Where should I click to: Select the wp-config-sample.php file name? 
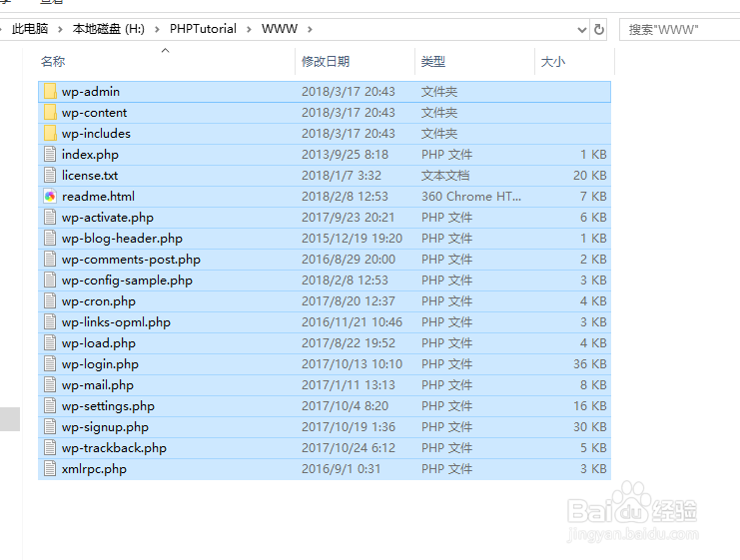tap(127, 280)
